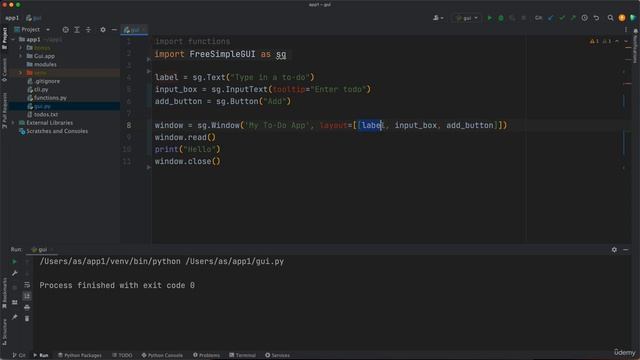Viewport: 640px width, 360px height.
Task: Open the Git tool window tab
Action: pyautogui.click(x=19, y=355)
